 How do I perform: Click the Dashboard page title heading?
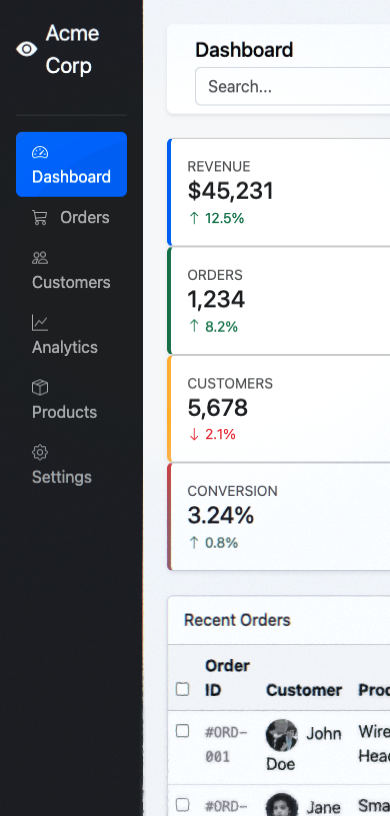click(244, 50)
